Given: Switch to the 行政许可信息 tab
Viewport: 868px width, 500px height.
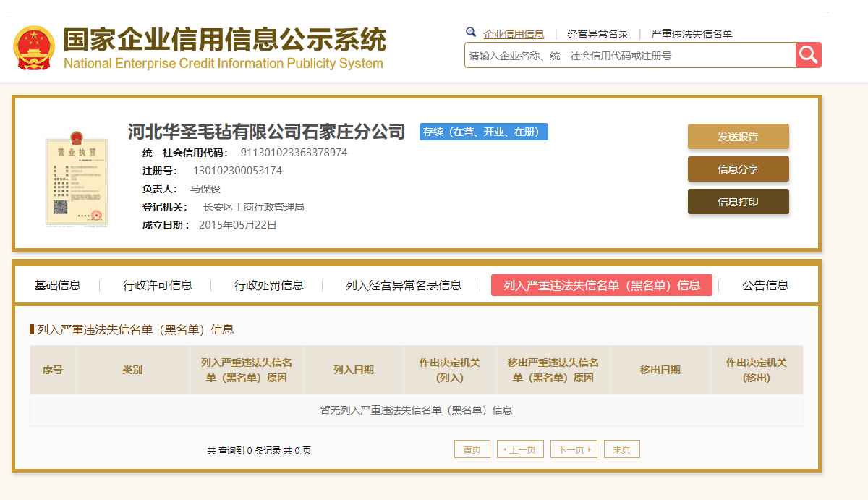Looking at the screenshot, I should click(x=158, y=285).
